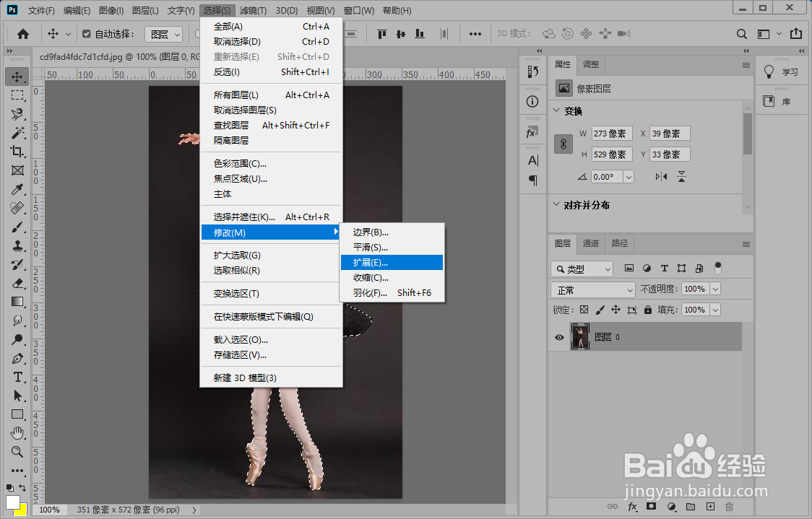The height and width of the screenshot is (519, 812).
Task: Switch to the 通道 tab
Action: tap(590, 243)
